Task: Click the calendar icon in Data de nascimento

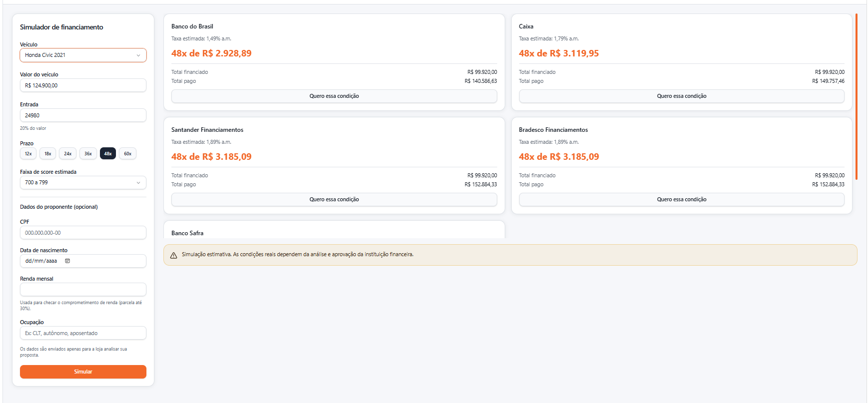Action: pos(67,261)
